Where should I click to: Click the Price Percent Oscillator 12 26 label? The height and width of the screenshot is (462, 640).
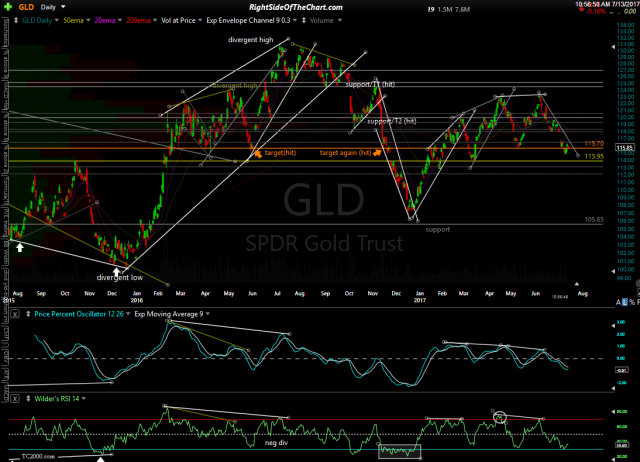coord(79,314)
